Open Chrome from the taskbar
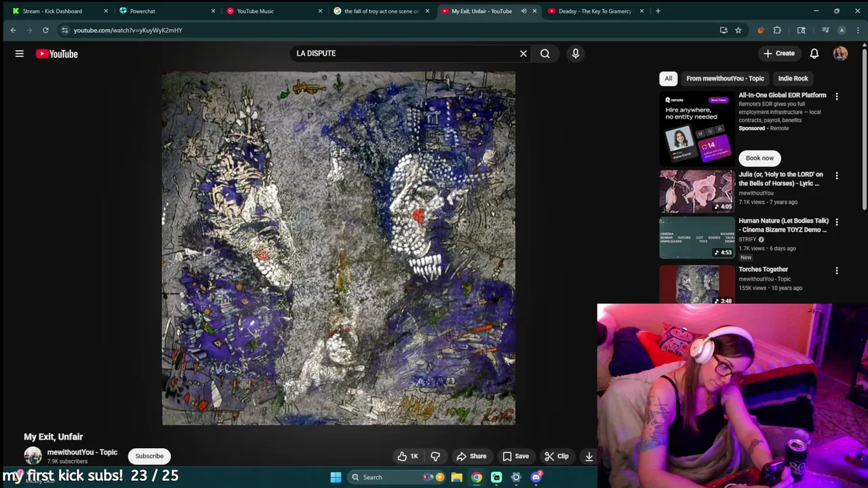This screenshot has height=488, width=868. coord(477,477)
